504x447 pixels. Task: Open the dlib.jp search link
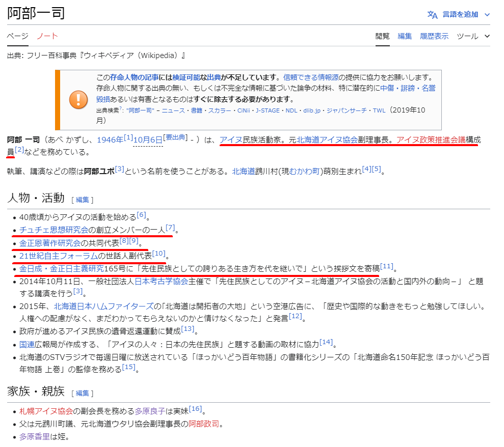[312, 111]
